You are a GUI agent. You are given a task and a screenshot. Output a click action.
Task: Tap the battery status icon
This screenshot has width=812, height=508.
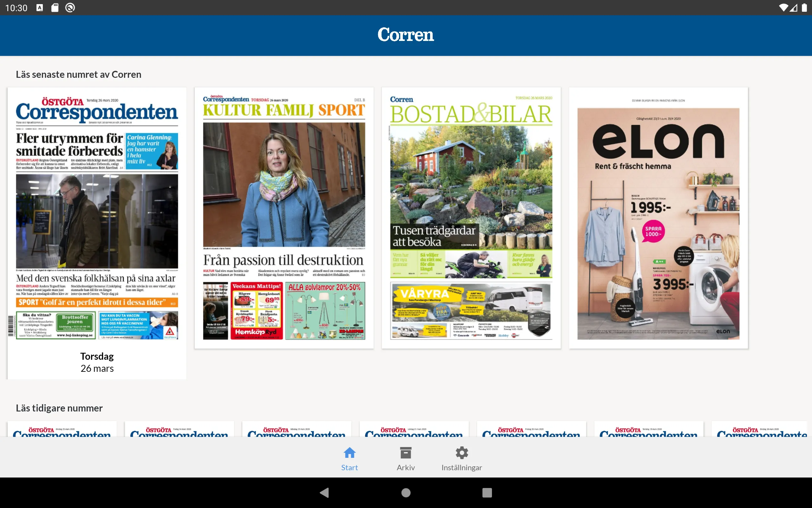804,8
